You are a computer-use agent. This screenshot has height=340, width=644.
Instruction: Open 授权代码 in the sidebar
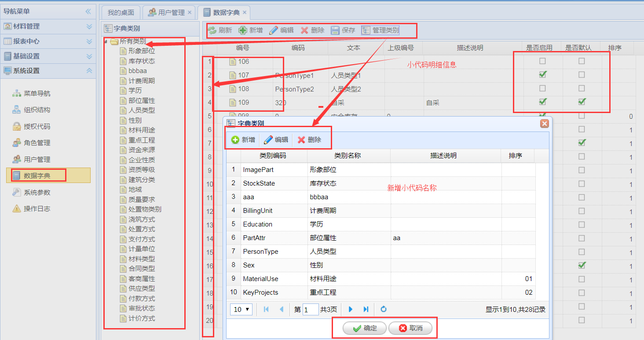click(31, 127)
